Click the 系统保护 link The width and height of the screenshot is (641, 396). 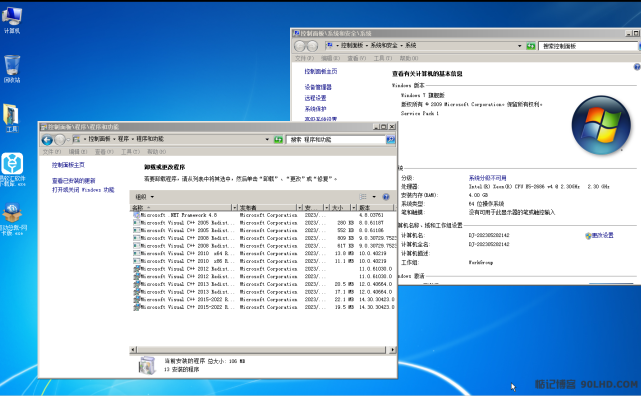pyautogui.click(x=315, y=109)
